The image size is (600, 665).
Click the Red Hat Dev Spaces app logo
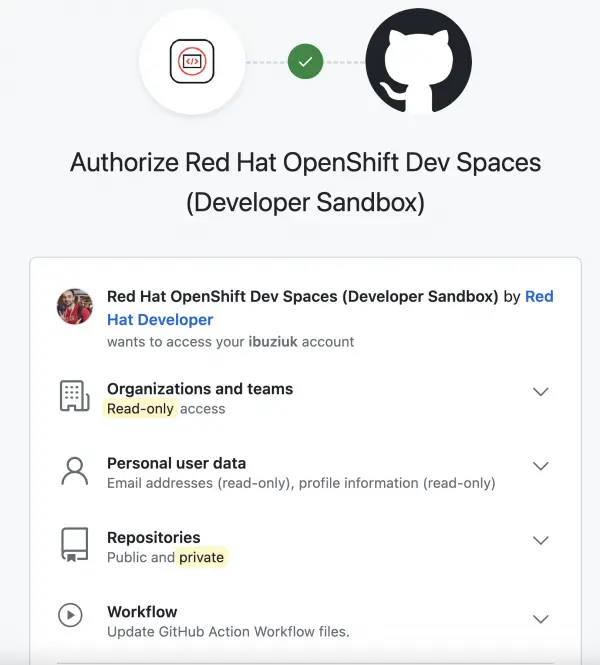pos(191,62)
